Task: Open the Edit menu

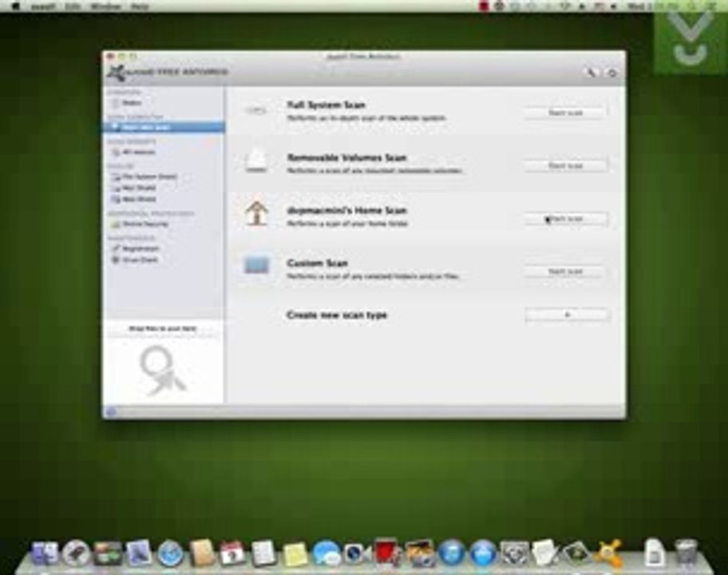Action: click(73, 6)
